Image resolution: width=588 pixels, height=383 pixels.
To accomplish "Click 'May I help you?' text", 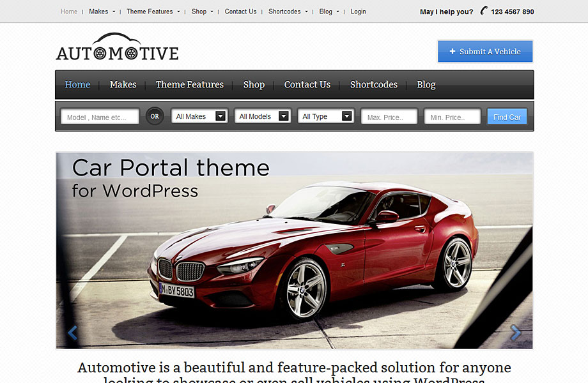I will (x=446, y=11).
